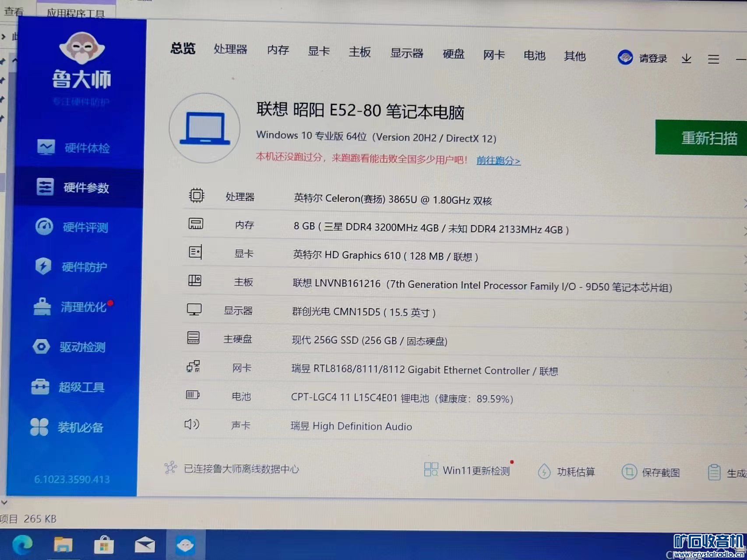Image resolution: width=747 pixels, height=560 pixels.
Task: Click the 电池 battery row icon
Action: [193, 395]
